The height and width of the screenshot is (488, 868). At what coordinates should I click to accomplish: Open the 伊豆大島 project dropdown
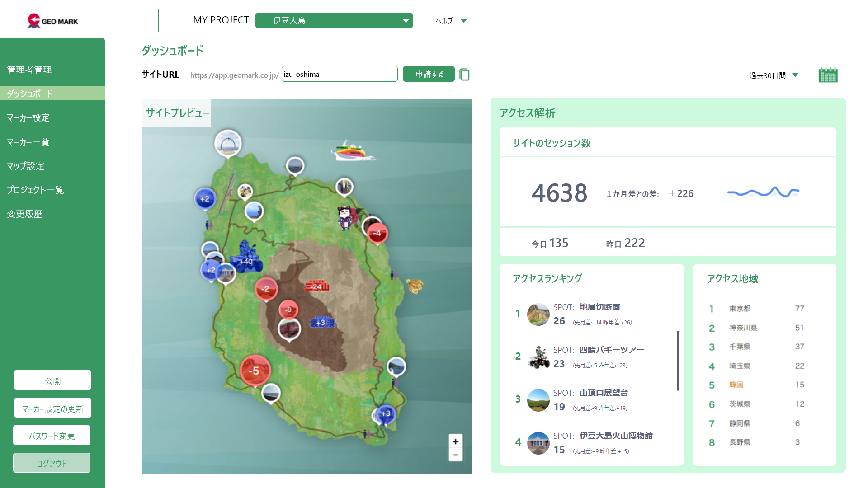pos(334,21)
